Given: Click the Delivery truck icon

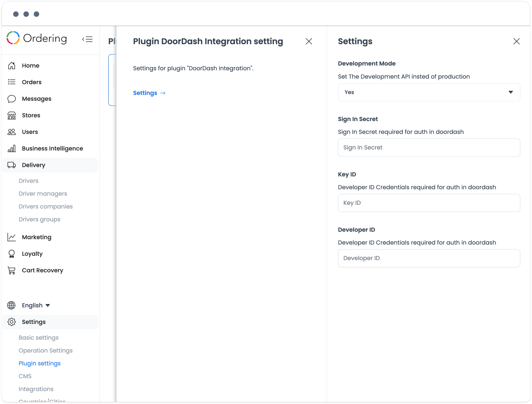Looking at the screenshot, I should [12, 165].
